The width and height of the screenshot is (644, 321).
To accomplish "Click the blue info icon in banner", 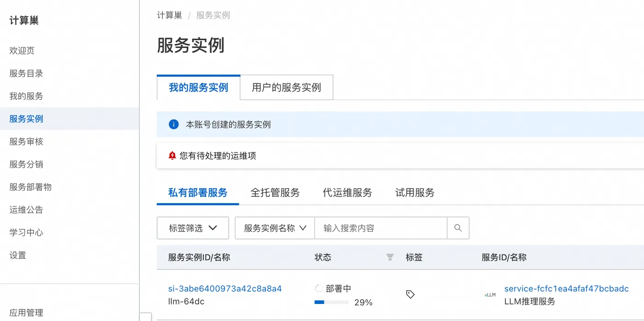I will click(173, 124).
